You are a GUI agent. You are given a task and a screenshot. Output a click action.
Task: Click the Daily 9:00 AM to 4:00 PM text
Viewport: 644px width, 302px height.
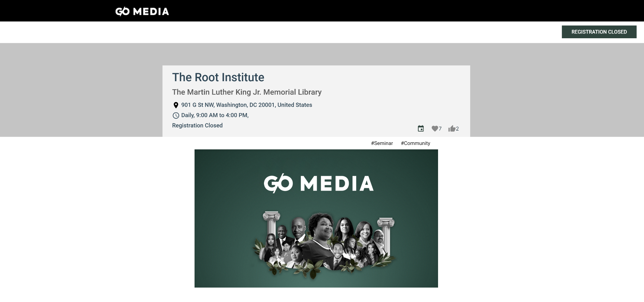[215, 115]
